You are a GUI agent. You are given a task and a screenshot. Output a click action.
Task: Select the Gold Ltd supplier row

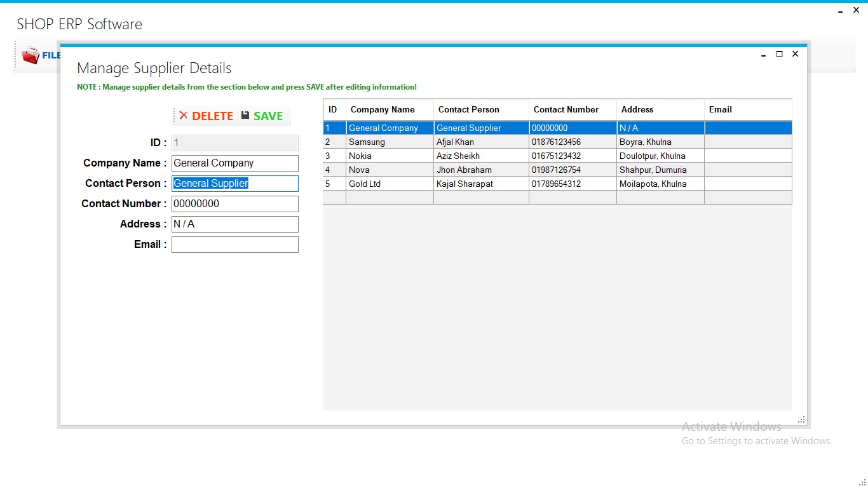[x=445, y=184]
